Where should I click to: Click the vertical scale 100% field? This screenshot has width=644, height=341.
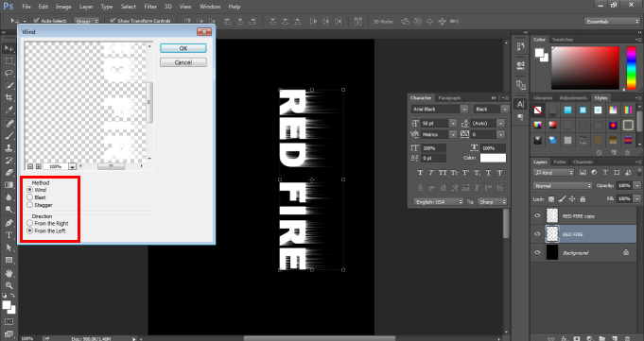[x=433, y=148]
